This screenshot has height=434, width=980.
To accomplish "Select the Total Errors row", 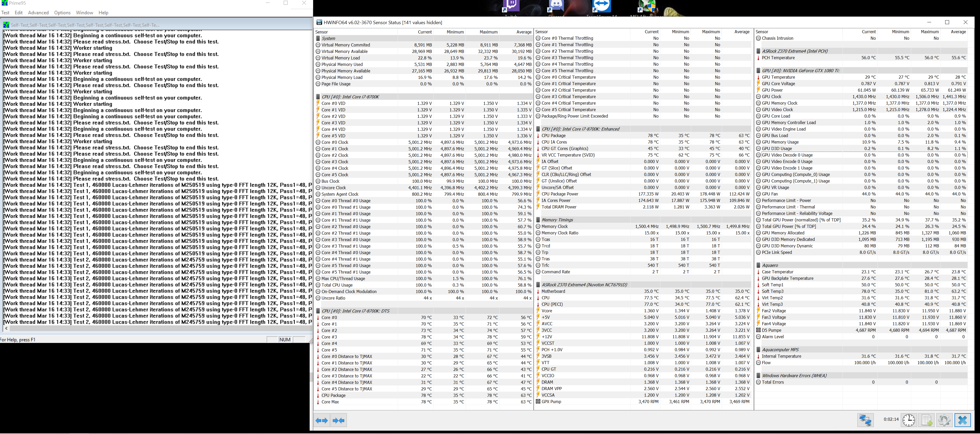I will (861, 382).
